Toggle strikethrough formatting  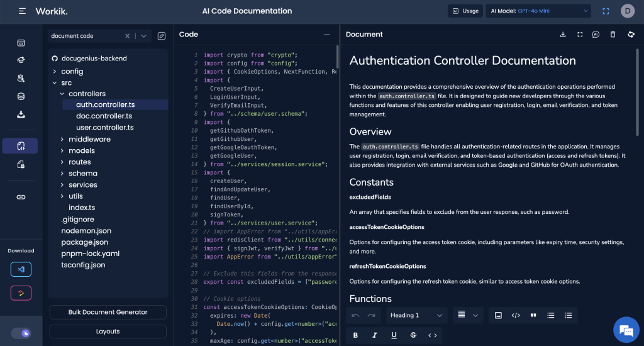tap(413, 335)
